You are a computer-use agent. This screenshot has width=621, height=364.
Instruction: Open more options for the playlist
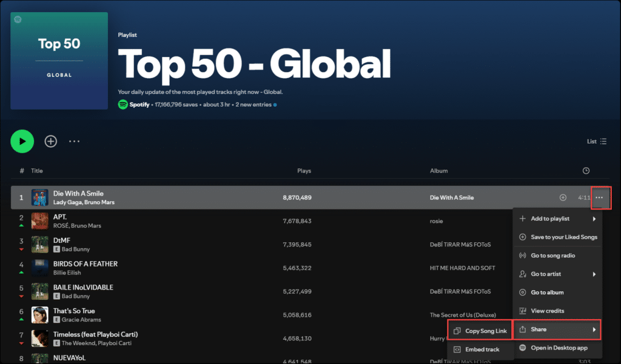coord(74,141)
